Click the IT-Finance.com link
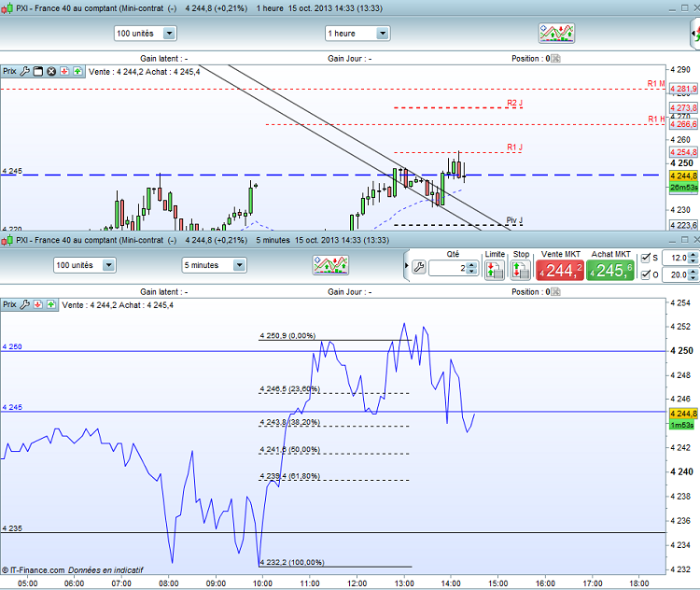Viewport: 700px width, 590px height. pos(37,569)
